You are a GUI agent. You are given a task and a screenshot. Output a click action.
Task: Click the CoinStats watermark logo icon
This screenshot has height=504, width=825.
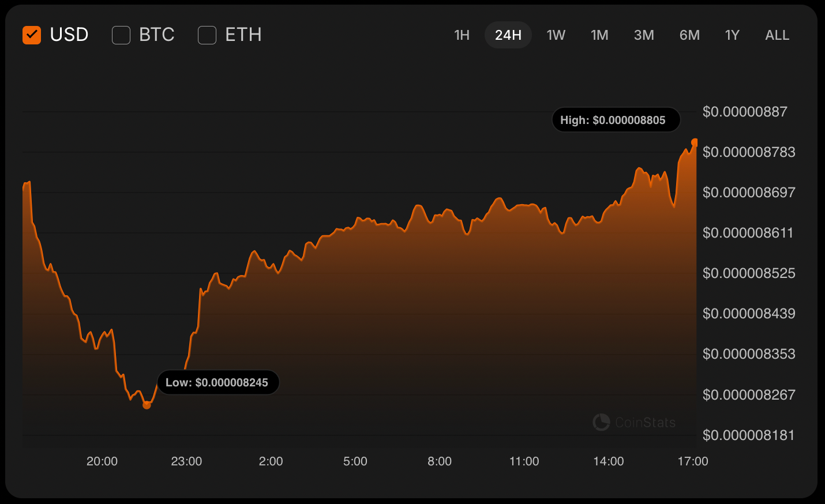[602, 422]
